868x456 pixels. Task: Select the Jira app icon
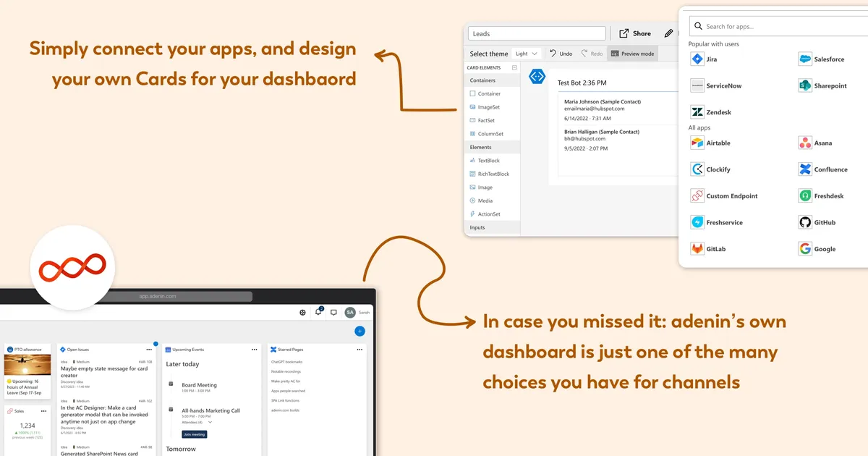696,59
